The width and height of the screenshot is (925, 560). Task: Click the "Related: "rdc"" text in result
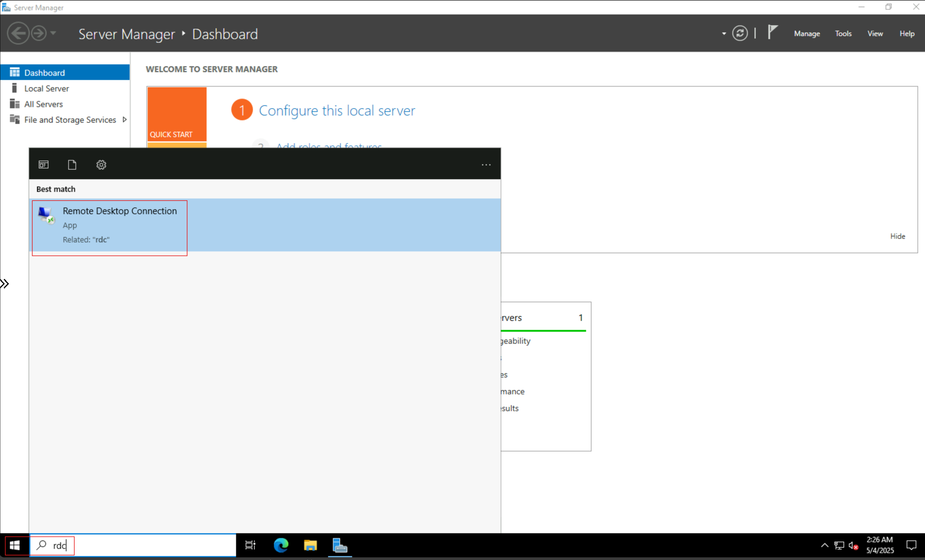pyautogui.click(x=86, y=239)
